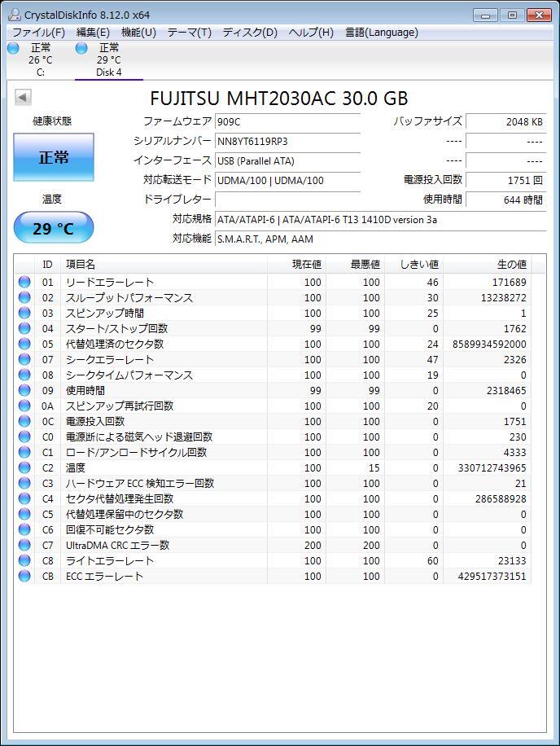Image resolution: width=560 pixels, height=746 pixels.
Task: Click the buffer size field 2048 KB
Action: (x=505, y=122)
